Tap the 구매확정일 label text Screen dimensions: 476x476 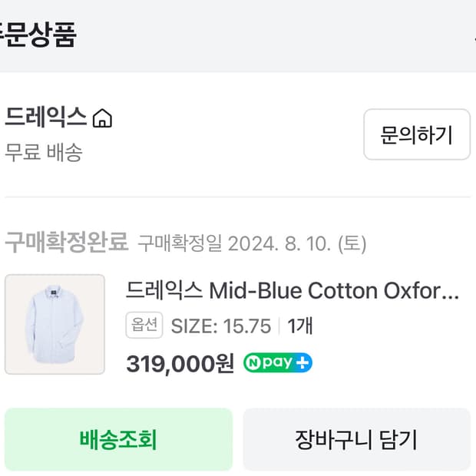click(x=180, y=243)
